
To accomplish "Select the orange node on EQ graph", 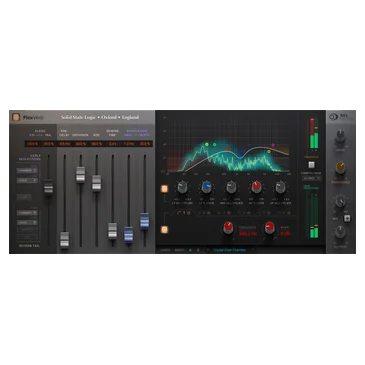I will tap(269, 152).
